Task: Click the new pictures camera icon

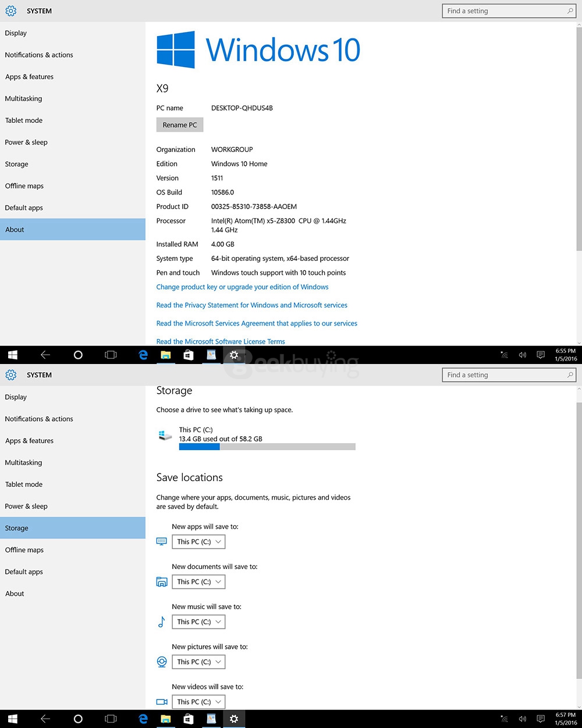Action: (x=162, y=662)
